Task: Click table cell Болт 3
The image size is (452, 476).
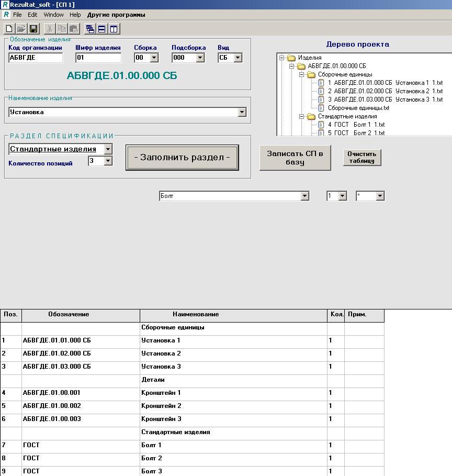Action: click(233, 471)
